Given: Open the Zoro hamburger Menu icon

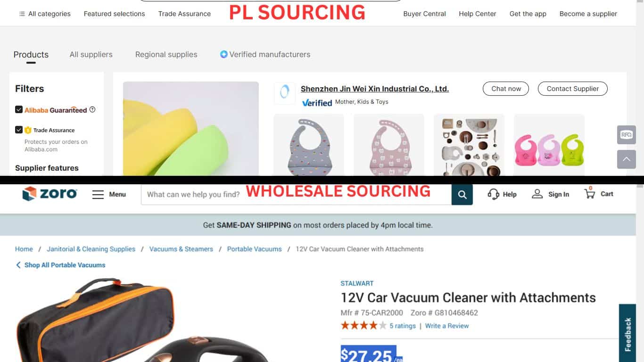Looking at the screenshot, I should point(98,194).
